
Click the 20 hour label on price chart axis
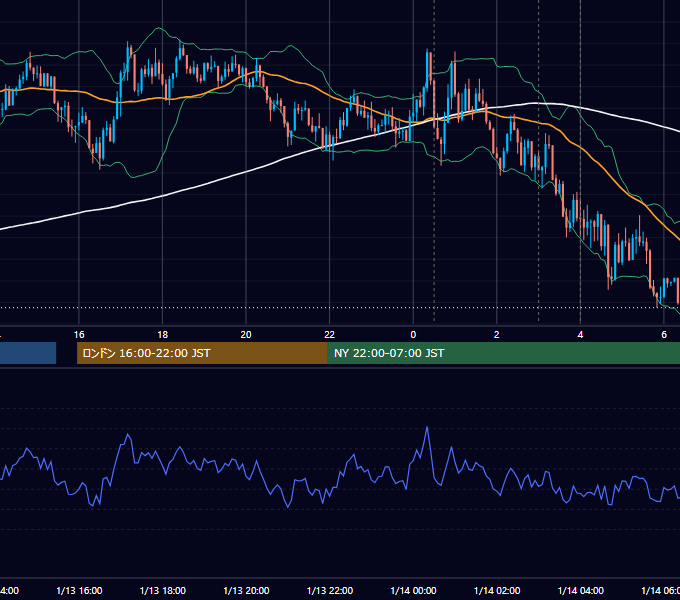pyautogui.click(x=246, y=335)
